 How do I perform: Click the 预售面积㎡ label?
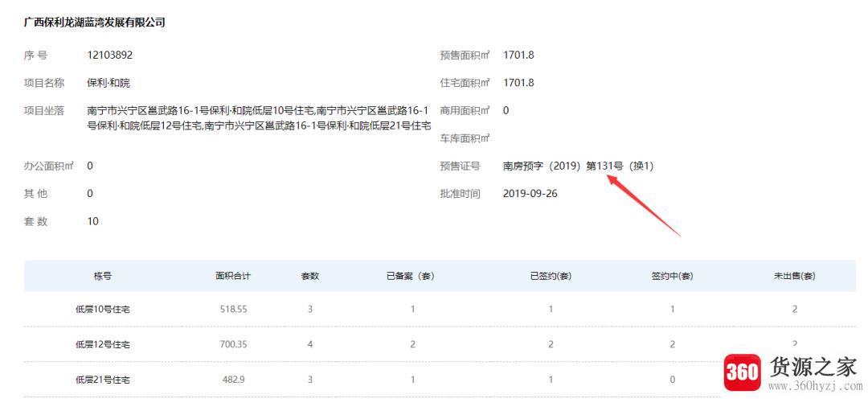[465, 55]
